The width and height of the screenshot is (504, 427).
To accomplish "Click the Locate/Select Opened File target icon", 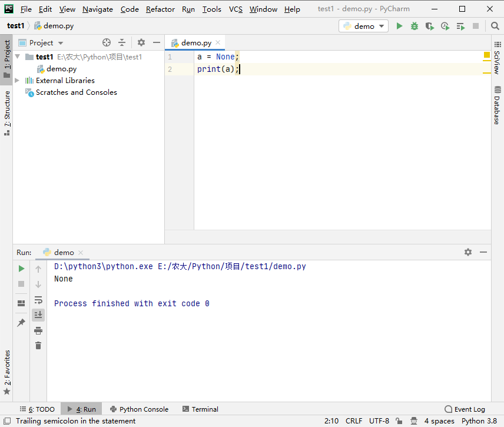I will tap(107, 42).
